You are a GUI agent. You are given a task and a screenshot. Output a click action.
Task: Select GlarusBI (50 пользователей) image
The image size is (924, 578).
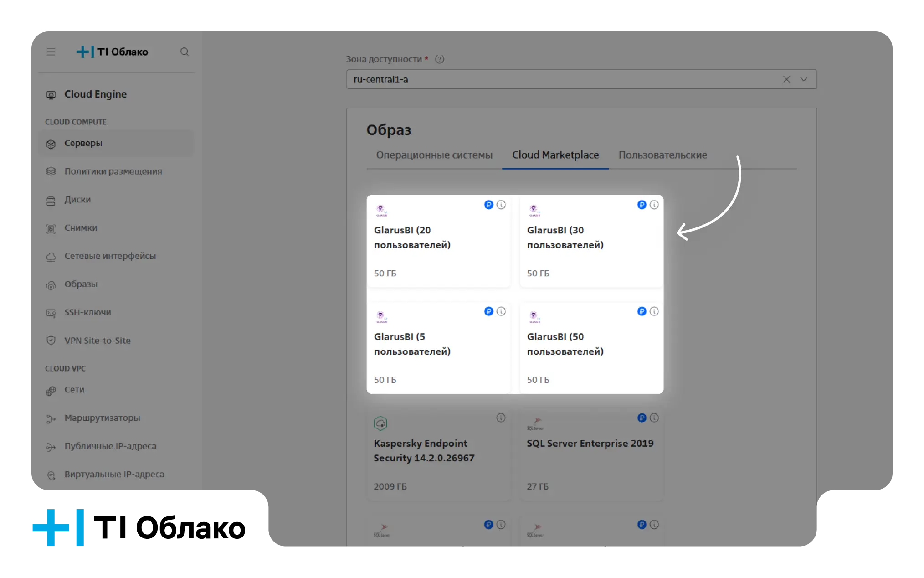(592, 348)
